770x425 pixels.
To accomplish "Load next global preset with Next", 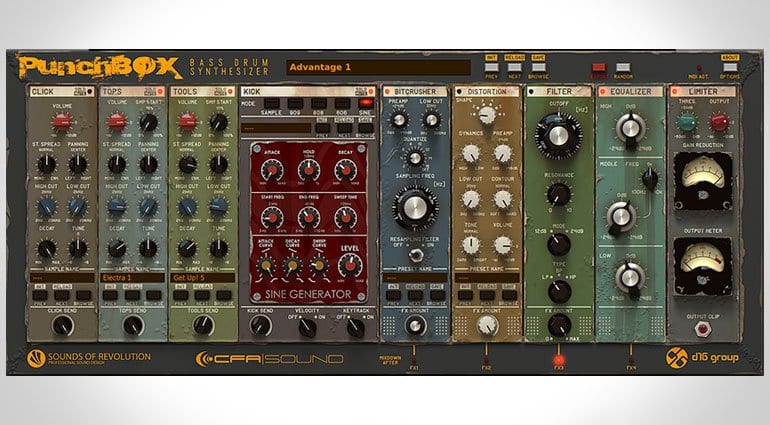I will [x=515, y=67].
